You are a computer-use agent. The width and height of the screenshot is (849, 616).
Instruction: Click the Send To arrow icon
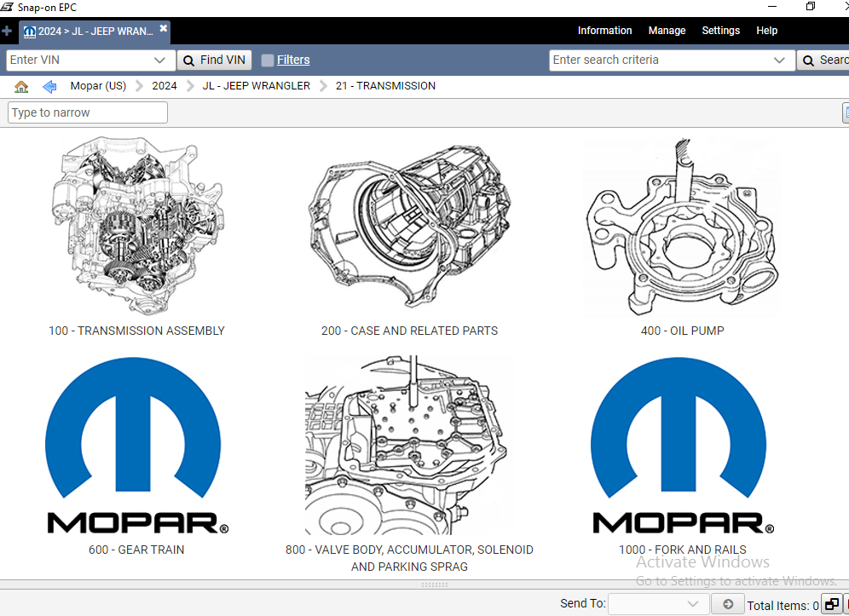(x=727, y=603)
